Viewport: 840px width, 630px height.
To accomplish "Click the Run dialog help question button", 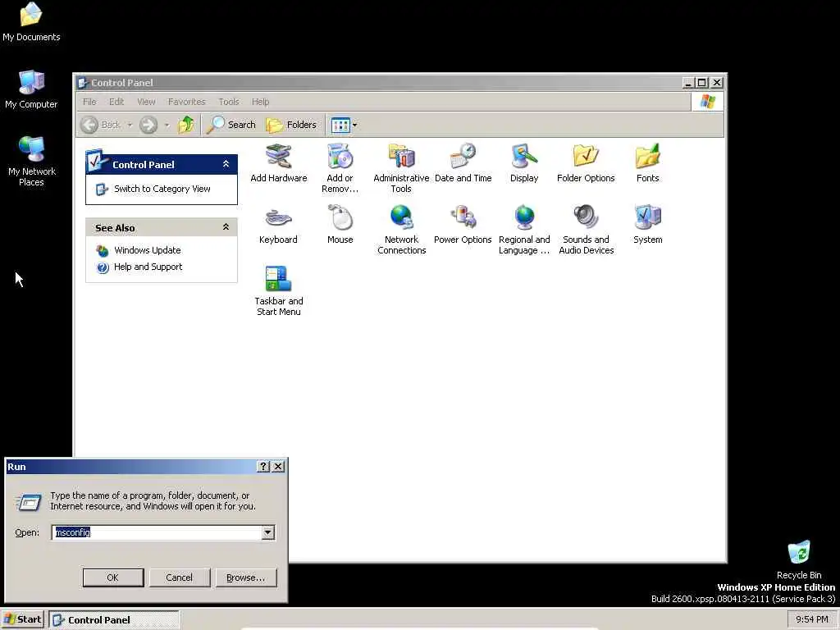I will (263, 467).
